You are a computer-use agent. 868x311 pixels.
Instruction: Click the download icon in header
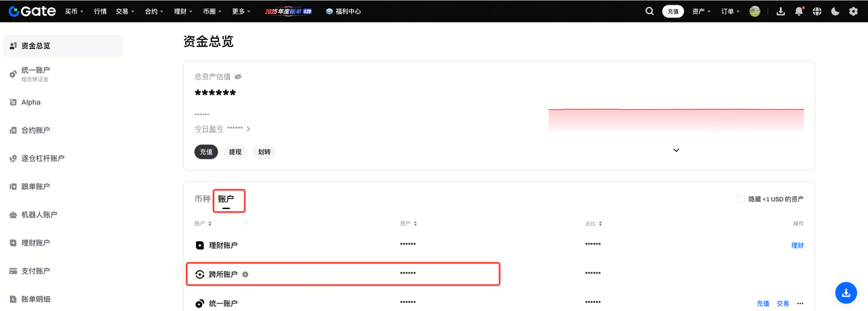click(x=781, y=12)
